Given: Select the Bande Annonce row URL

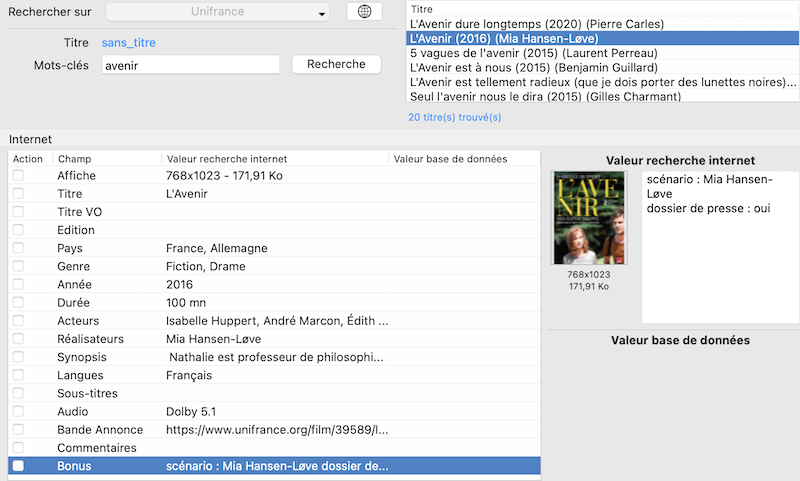Looking at the screenshot, I should (x=277, y=430).
